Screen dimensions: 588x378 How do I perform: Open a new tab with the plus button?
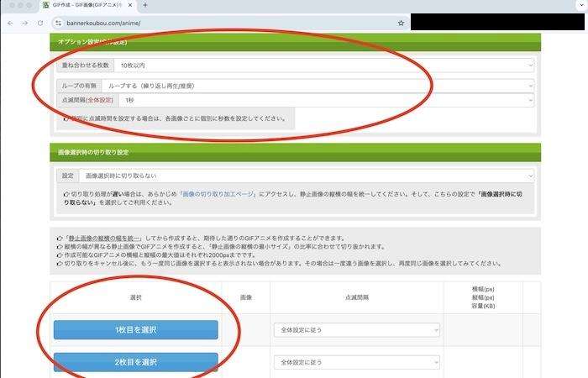[x=145, y=5]
